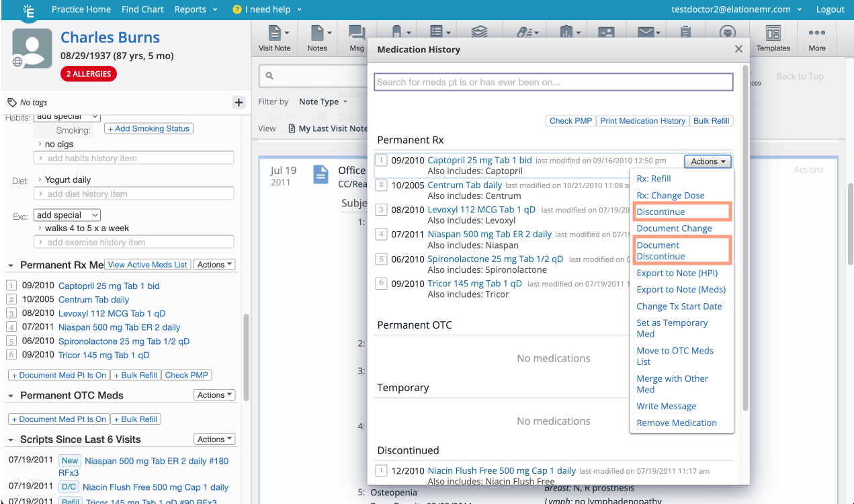
Task: Click the Elation logo icon
Action: coord(28,10)
